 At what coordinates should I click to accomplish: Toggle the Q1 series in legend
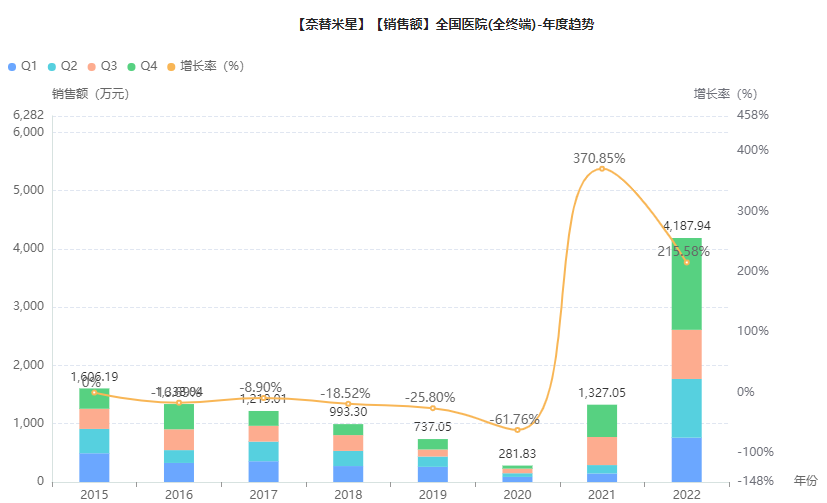22,66
